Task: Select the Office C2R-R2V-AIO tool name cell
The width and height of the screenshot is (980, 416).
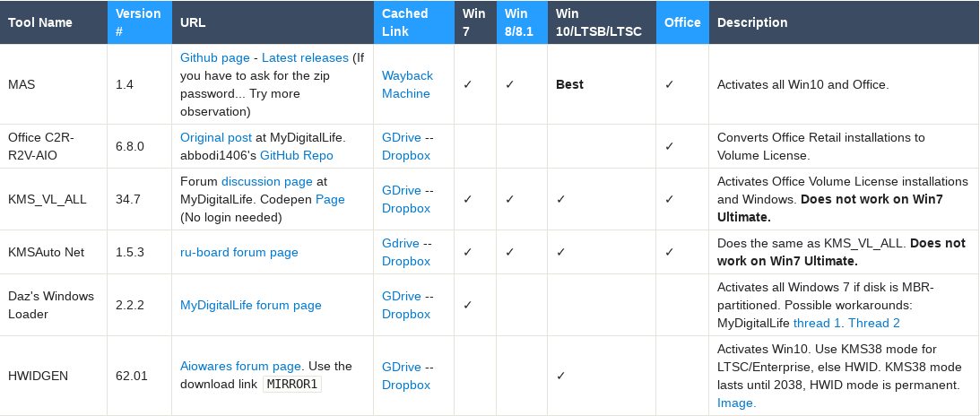Action: tap(54, 146)
